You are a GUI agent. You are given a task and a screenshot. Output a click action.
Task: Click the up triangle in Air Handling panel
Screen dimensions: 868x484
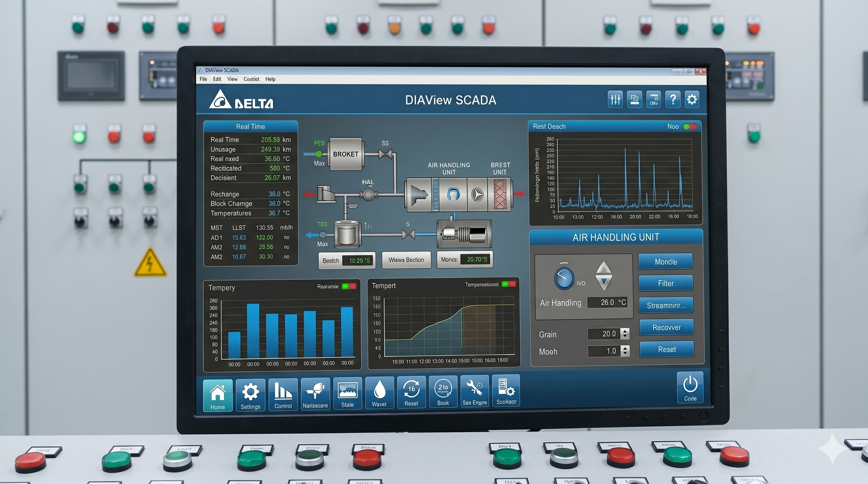point(603,268)
